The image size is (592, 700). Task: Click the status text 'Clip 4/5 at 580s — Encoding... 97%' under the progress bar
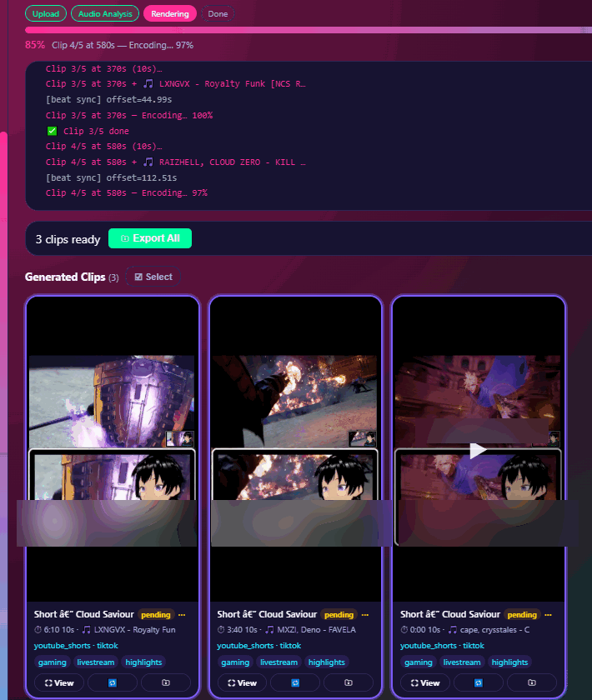tap(123, 45)
